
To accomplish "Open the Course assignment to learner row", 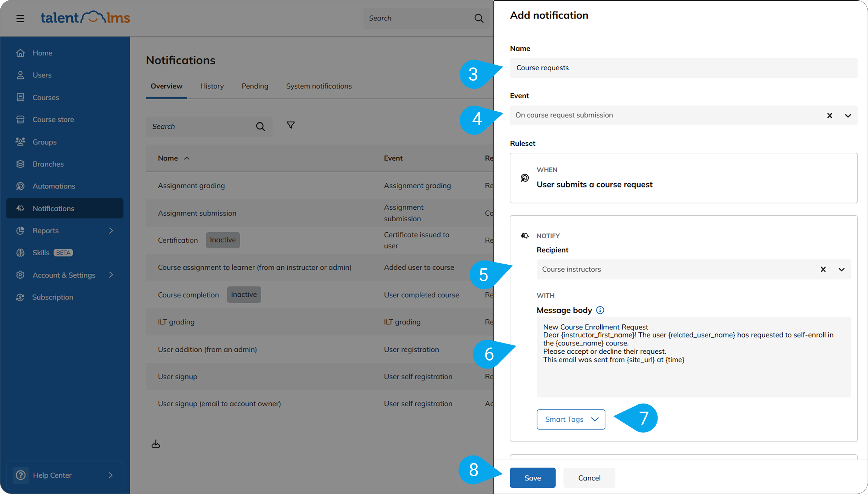I will tap(255, 267).
